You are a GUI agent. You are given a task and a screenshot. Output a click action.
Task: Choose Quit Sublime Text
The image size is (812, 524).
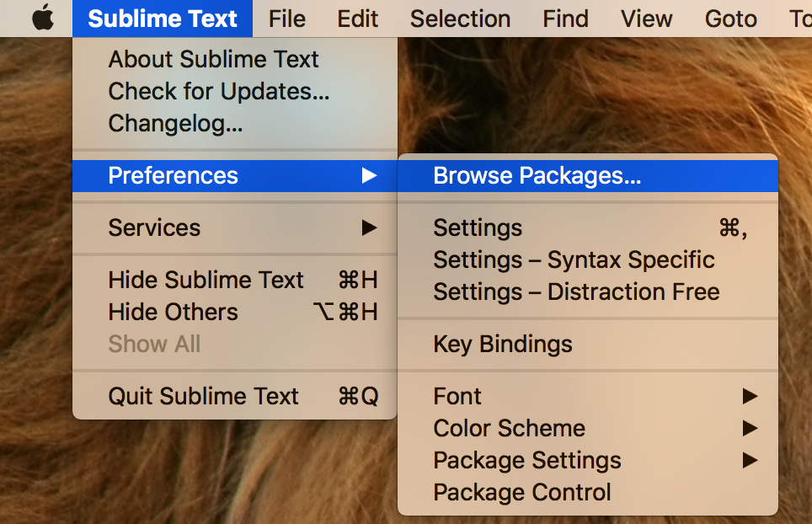point(235,396)
